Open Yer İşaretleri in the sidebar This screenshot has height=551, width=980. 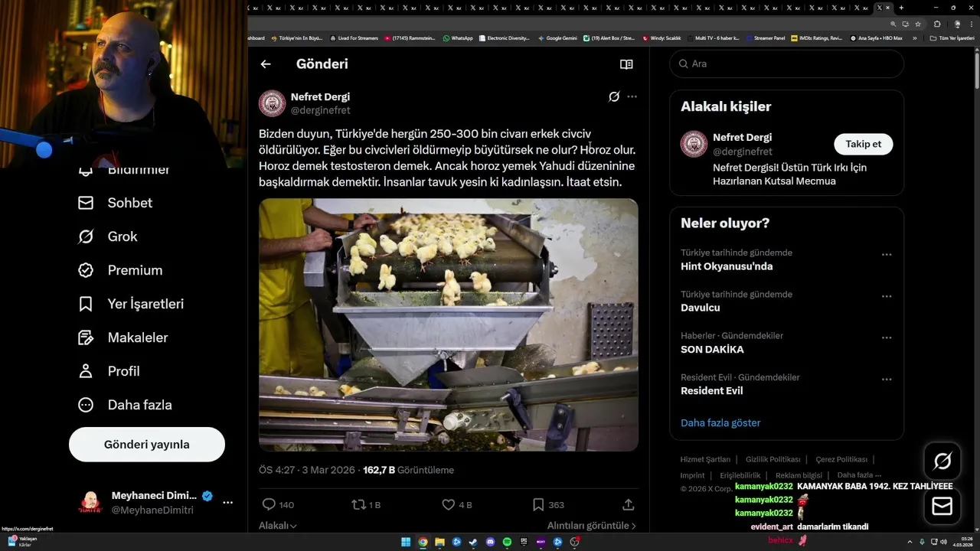coord(131,304)
